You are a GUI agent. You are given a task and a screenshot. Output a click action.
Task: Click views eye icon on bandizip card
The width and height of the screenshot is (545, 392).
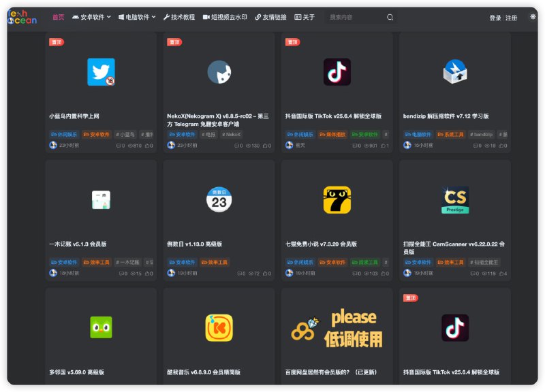(x=487, y=146)
